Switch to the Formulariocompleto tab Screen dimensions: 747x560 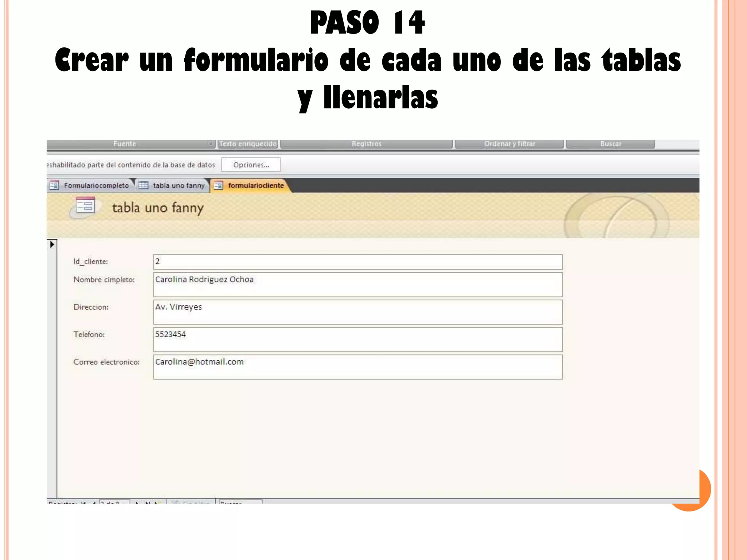coord(91,186)
